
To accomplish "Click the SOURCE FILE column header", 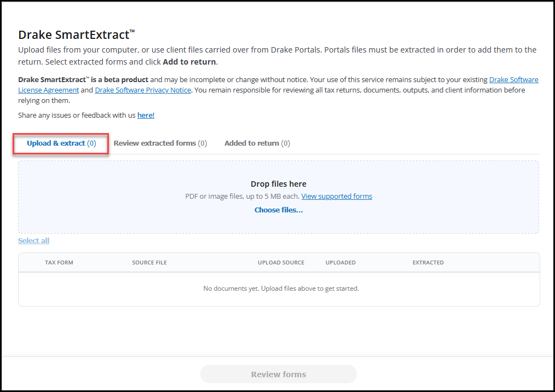I will point(149,262).
